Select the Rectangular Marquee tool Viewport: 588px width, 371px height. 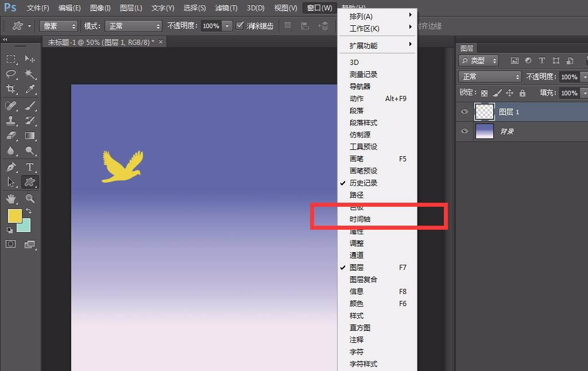11,59
